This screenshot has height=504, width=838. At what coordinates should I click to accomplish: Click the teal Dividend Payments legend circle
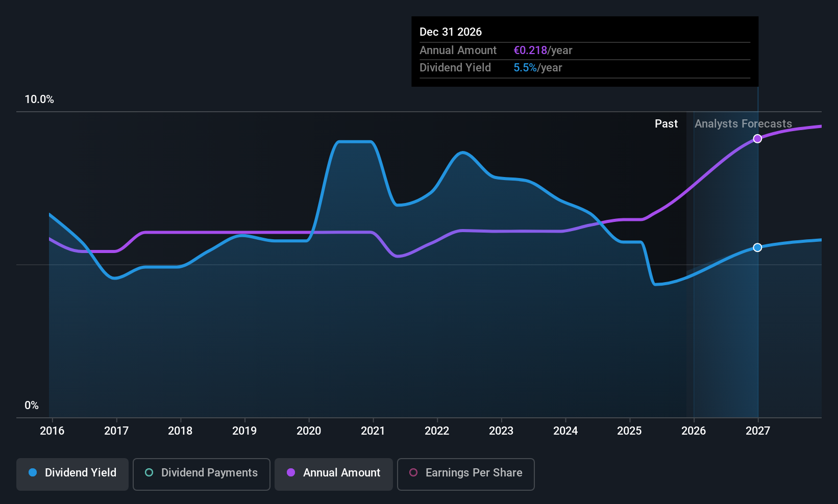click(149, 472)
